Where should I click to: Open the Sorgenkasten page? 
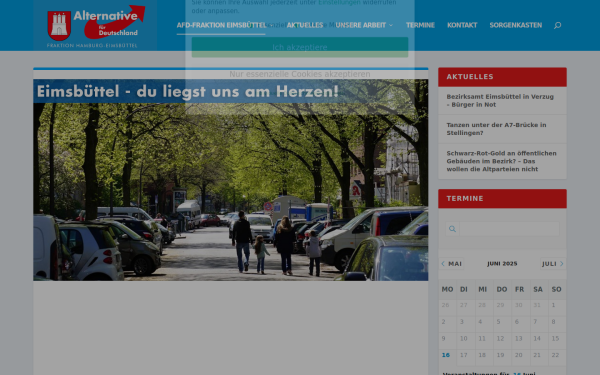click(x=515, y=25)
